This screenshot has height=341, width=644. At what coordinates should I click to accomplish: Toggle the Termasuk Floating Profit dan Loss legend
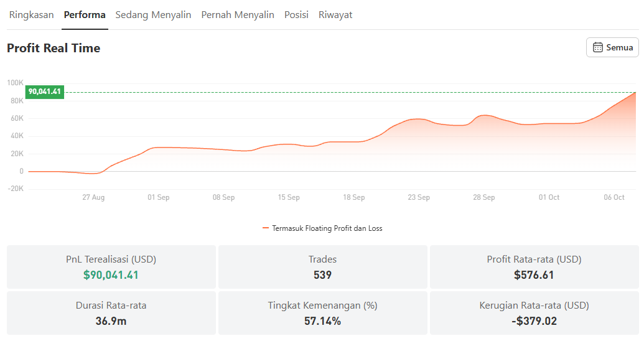click(x=322, y=228)
